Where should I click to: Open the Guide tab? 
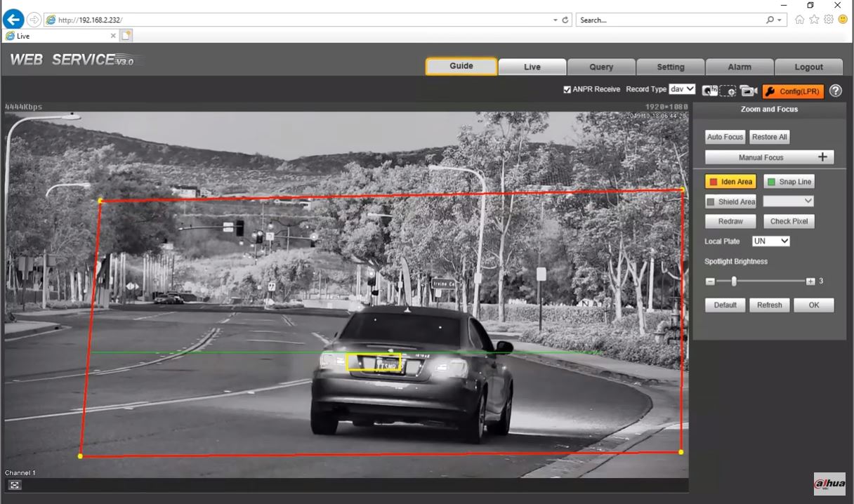pos(461,66)
